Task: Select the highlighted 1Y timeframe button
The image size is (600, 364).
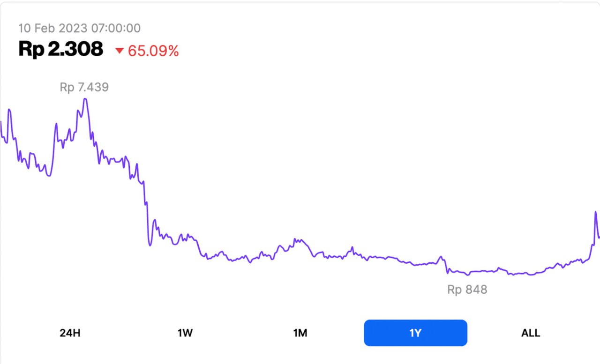Action: pos(415,333)
